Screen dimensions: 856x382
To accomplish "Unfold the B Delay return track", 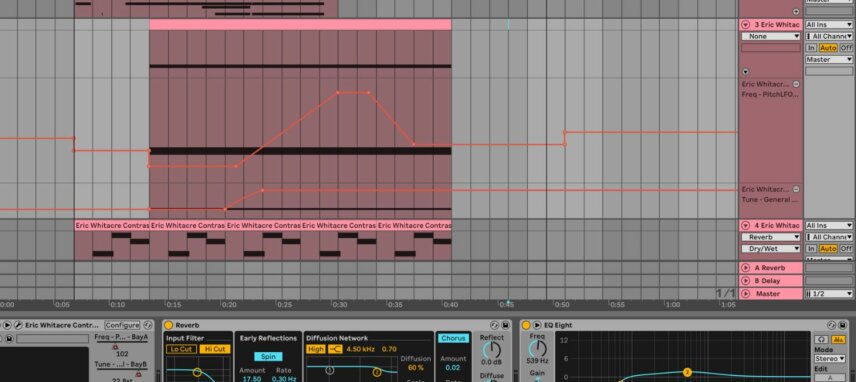I will tap(746, 281).
